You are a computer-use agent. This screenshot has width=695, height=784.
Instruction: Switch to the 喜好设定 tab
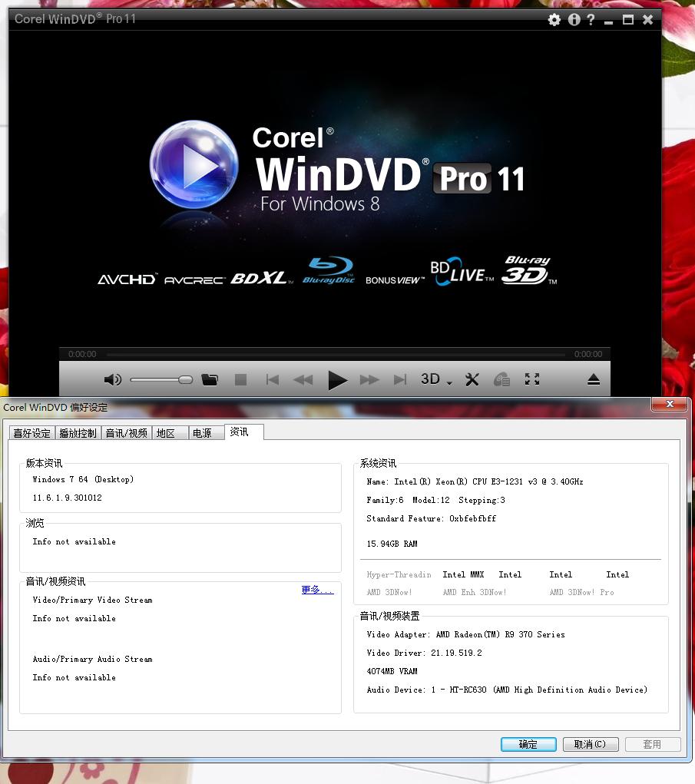[x=32, y=433]
